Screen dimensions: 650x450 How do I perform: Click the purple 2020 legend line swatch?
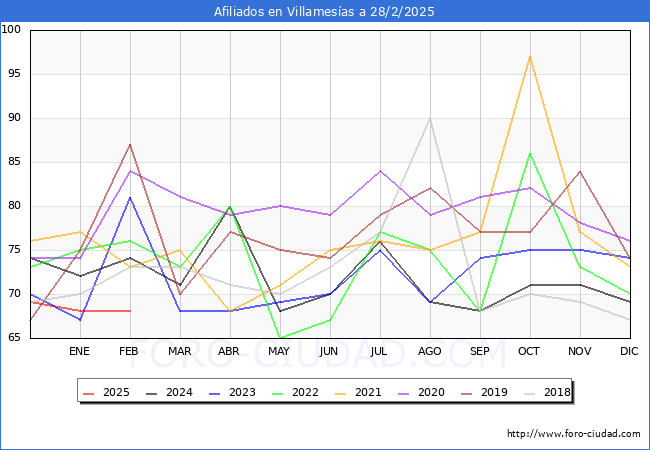coord(404,393)
